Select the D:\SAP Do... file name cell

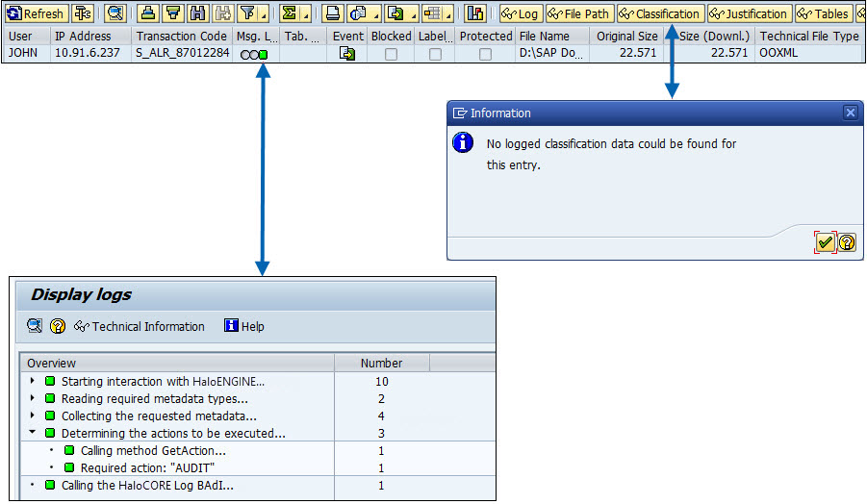[x=550, y=53]
